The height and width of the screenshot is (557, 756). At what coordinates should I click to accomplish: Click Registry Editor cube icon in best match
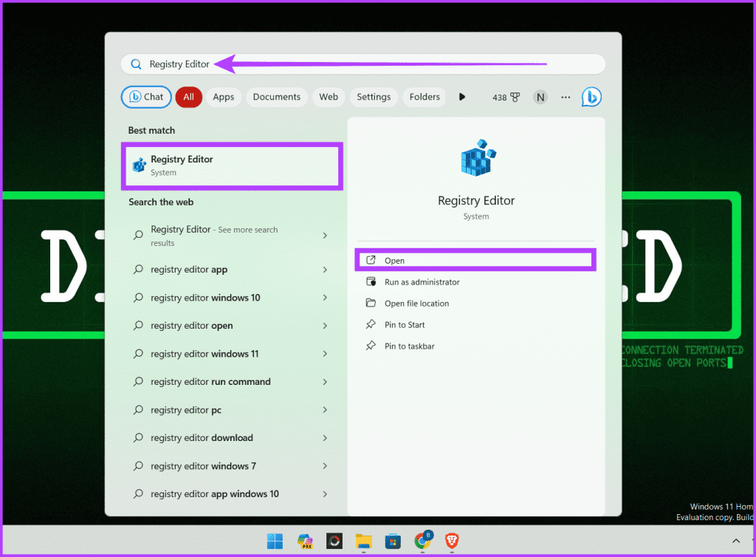pos(140,165)
